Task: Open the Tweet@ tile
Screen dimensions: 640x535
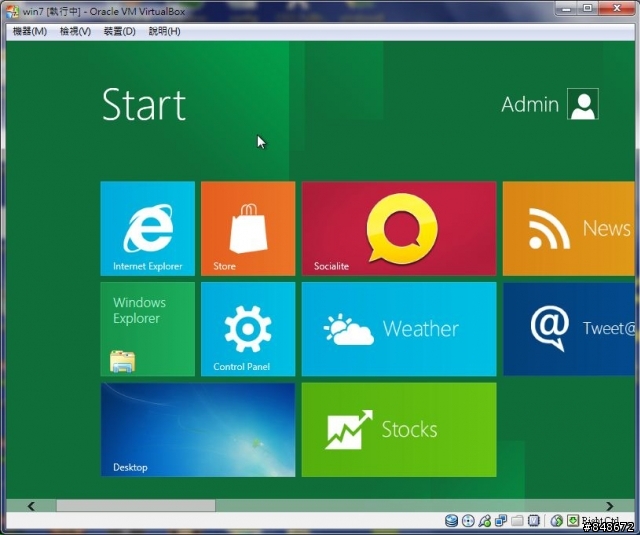Action: pyautogui.click(x=569, y=329)
